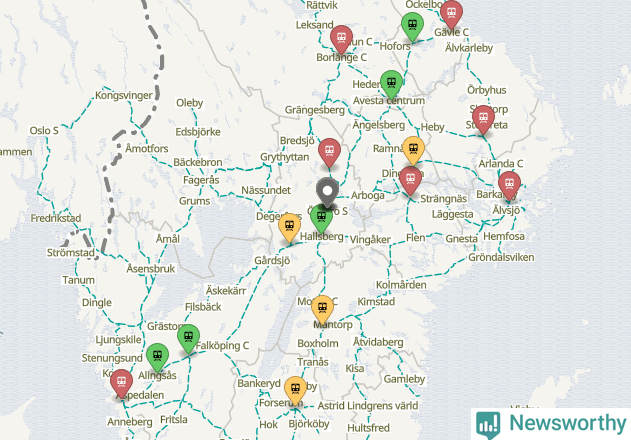
Task: Click the yellow train marker at Mantorp
Action: 322,310
